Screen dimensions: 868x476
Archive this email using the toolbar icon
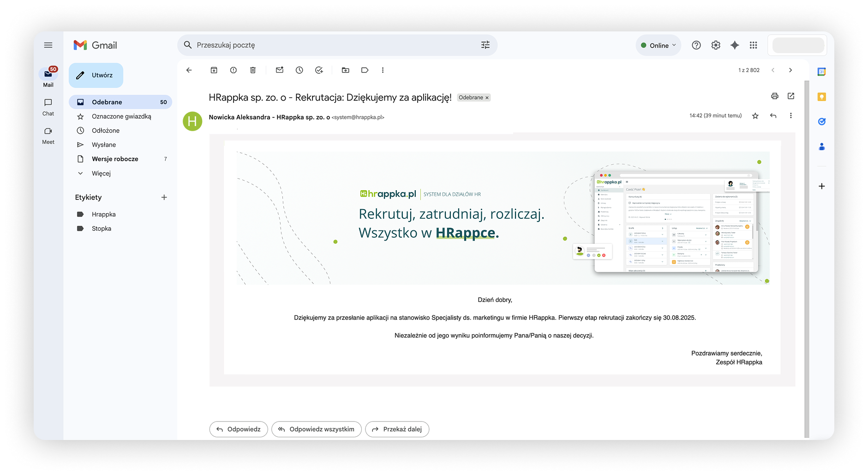(x=214, y=70)
